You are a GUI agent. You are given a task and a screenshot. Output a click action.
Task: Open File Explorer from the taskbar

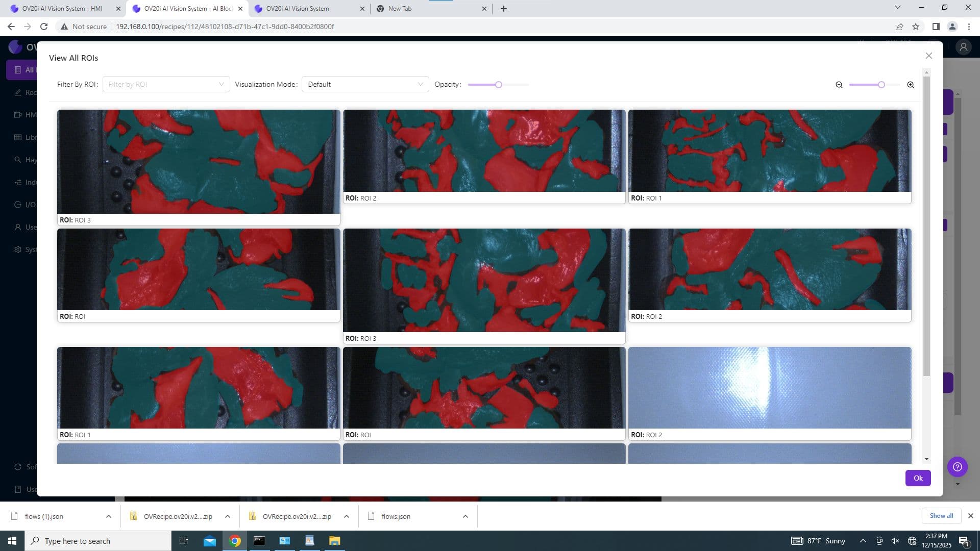point(334,541)
